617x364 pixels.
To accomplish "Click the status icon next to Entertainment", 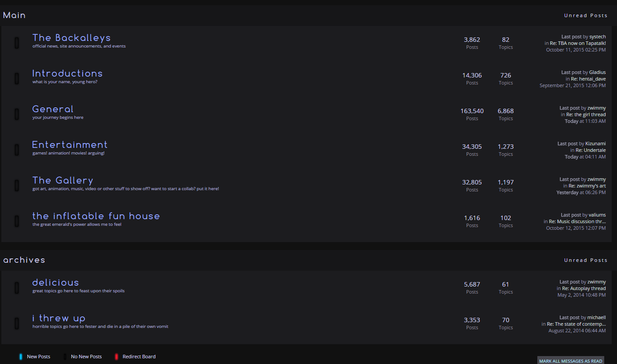I will click(x=17, y=150).
